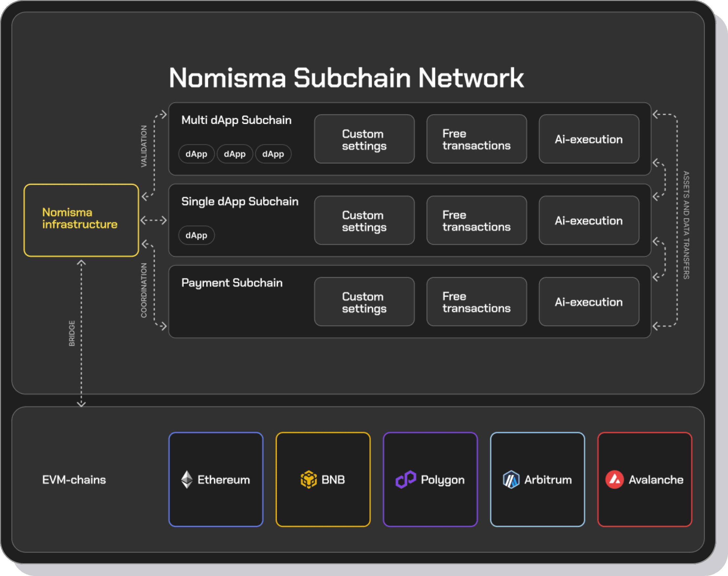
Task: Expand the third dApp pill
Action: (x=273, y=154)
